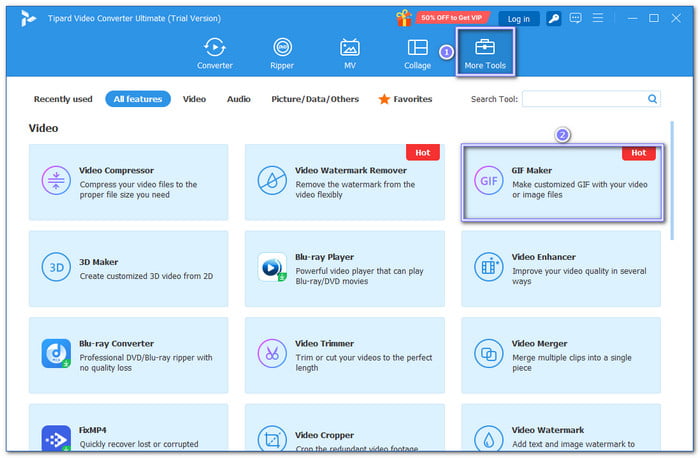Open the GIF Maker title text
Viewport: 700px width, 458px height.
[532, 171]
